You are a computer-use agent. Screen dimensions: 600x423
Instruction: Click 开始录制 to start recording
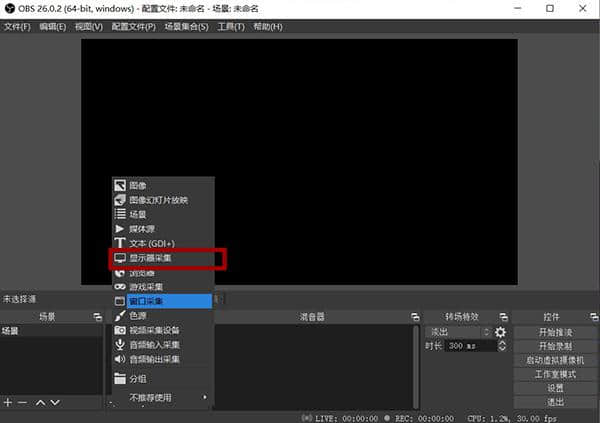pyautogui.click(x=555, y=346)
